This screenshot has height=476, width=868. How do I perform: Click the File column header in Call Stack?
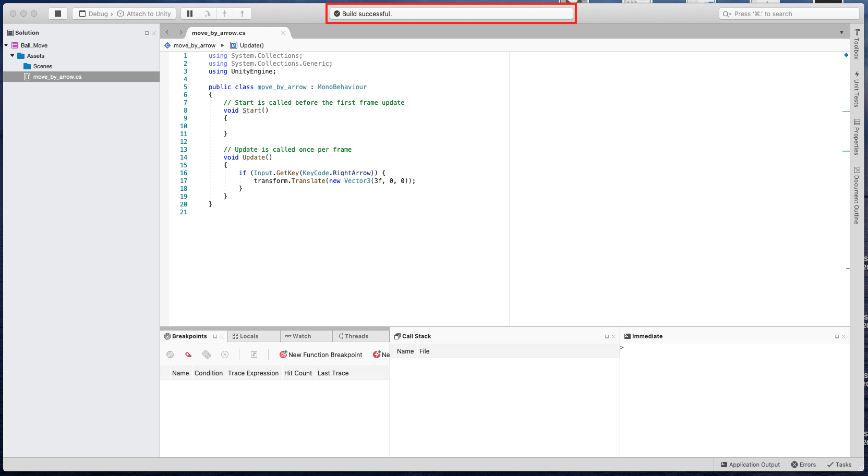[x=425, y=351]
